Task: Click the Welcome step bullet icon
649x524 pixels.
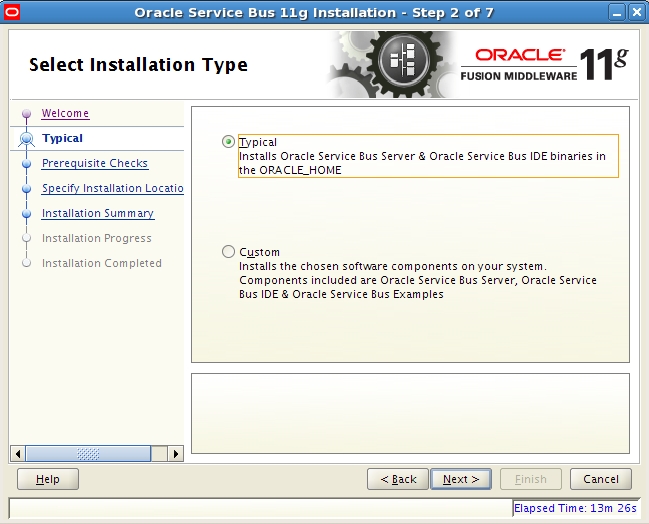Action: click(26, 113)
